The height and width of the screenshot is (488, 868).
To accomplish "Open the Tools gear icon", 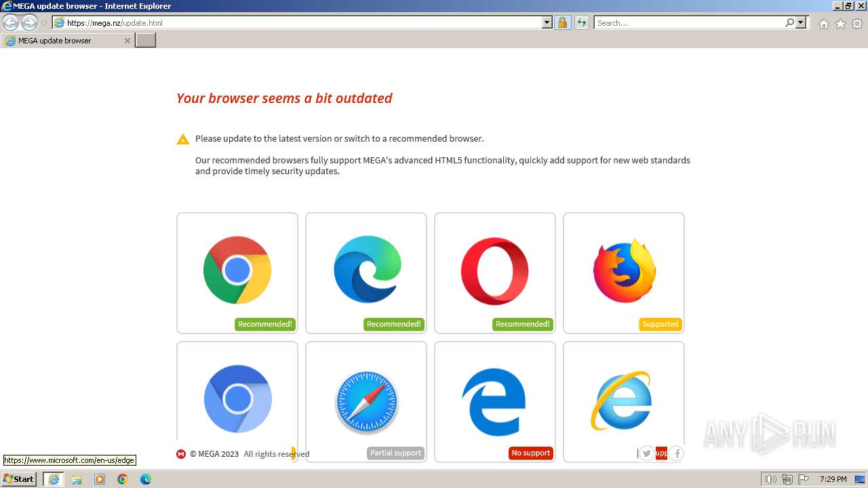I will 857,24.
